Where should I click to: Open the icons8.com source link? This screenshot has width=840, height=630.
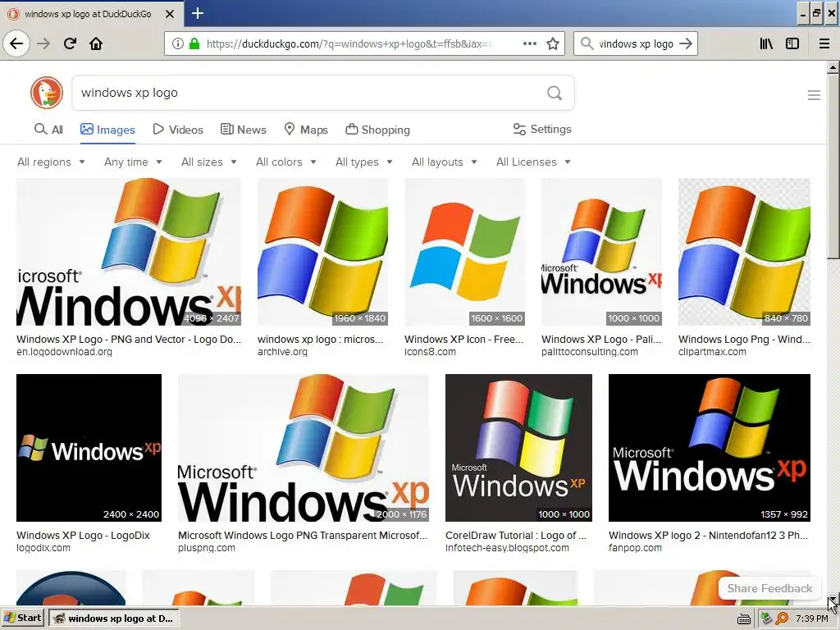tap(430, 352)
